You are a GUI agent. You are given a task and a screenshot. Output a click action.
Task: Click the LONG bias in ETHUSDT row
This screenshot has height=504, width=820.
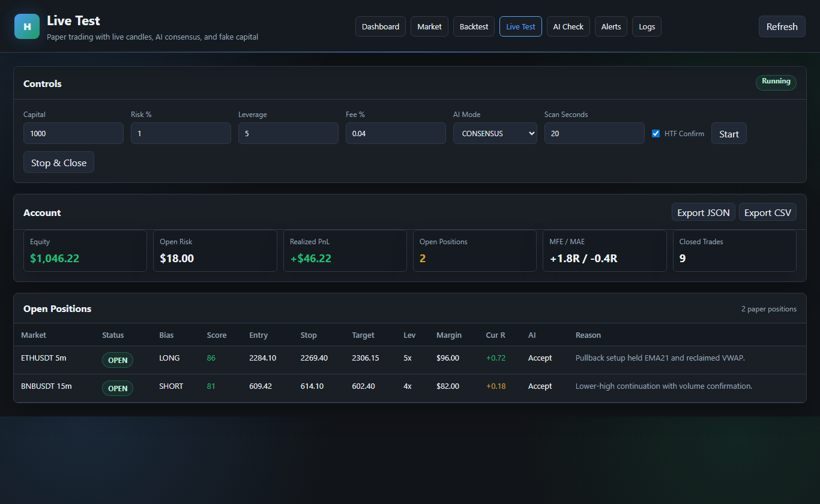[x=169, y=358]
